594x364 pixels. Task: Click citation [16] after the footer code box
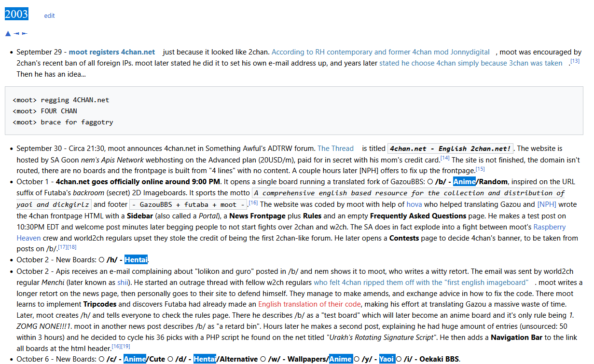click(x=253, y=202)
